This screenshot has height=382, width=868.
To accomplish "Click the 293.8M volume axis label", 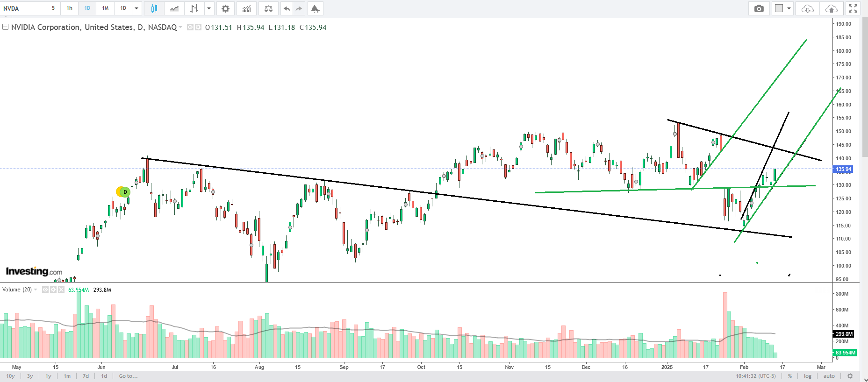I will pyautogui.click(x=844, y=334).
